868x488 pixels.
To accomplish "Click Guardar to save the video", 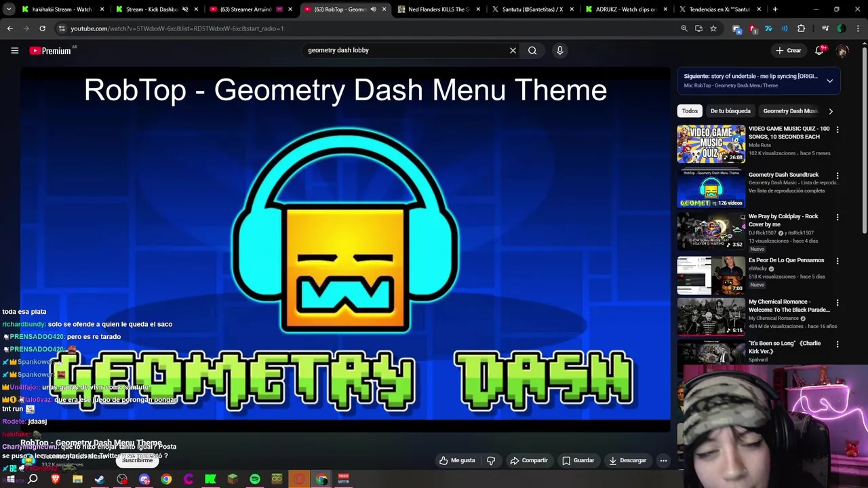I will click(x=578, y=460).
